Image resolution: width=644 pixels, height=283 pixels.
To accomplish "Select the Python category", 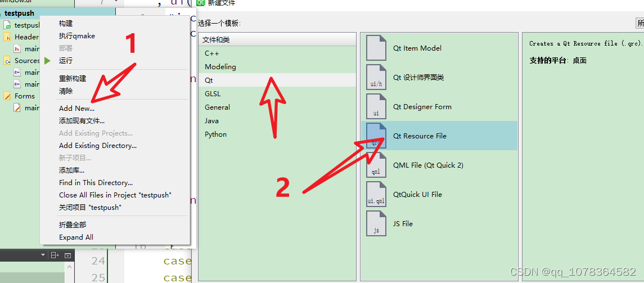I will click(277, 134).
